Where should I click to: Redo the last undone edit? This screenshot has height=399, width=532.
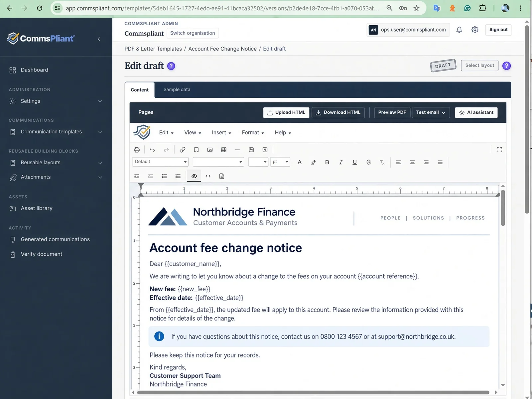(166, 150)
